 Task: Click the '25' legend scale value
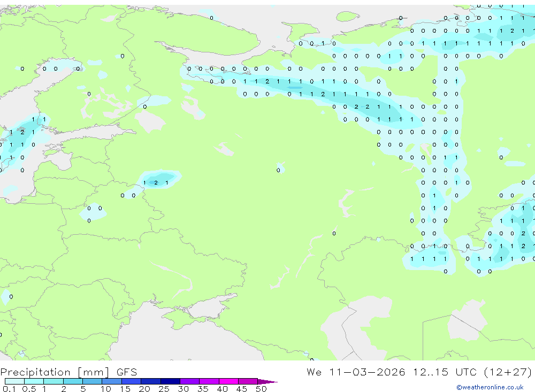[x=164, y=389]
